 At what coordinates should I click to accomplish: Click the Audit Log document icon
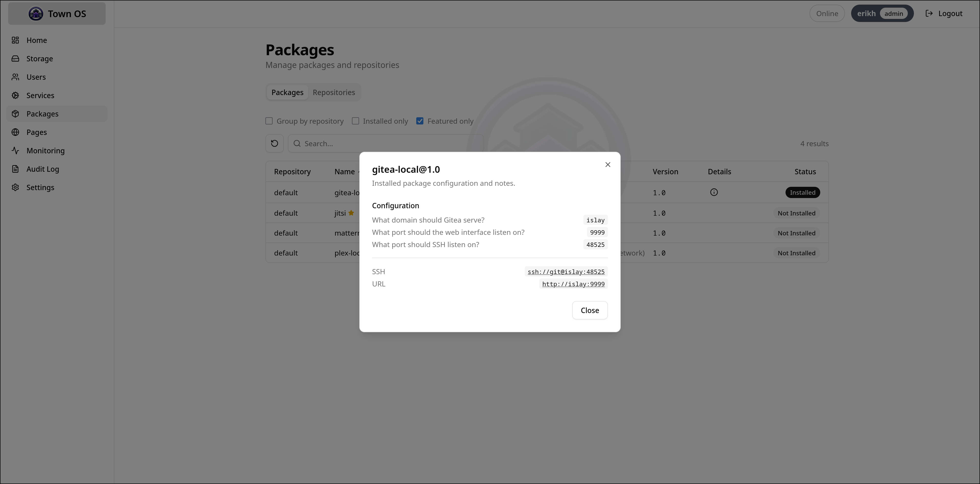tap(15, 169)
